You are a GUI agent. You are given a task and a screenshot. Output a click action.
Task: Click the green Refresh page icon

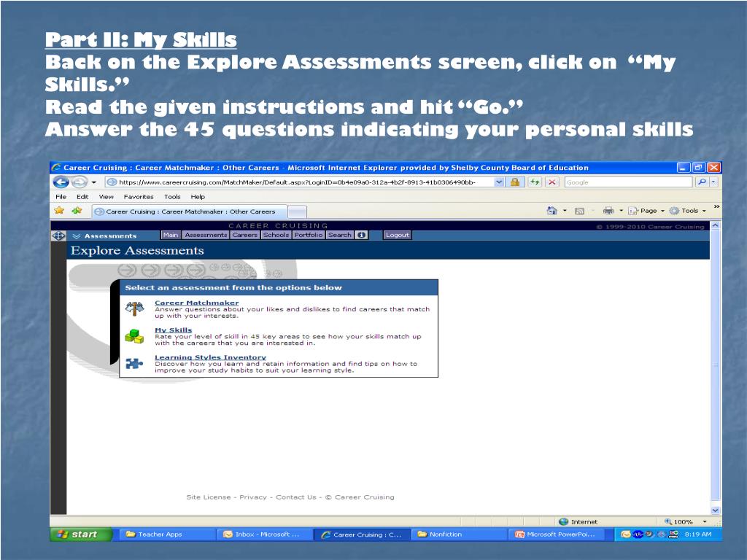[535, 182]
